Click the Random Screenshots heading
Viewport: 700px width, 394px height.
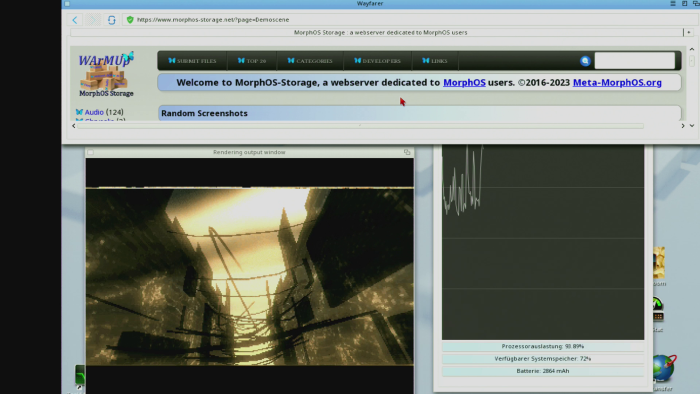pyautogui.click(x=204, y=113)
